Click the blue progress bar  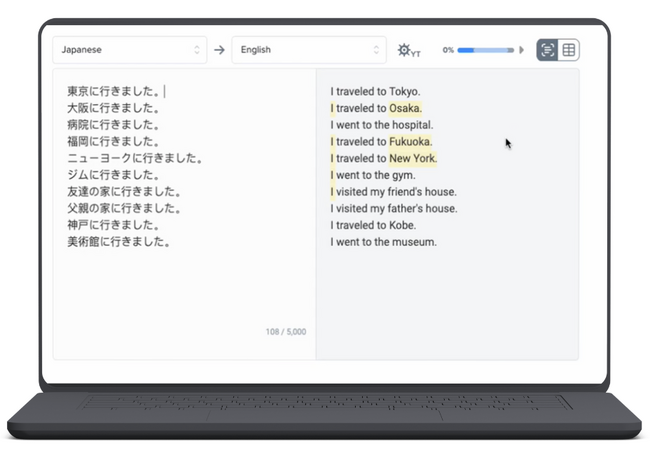[486, 50]
